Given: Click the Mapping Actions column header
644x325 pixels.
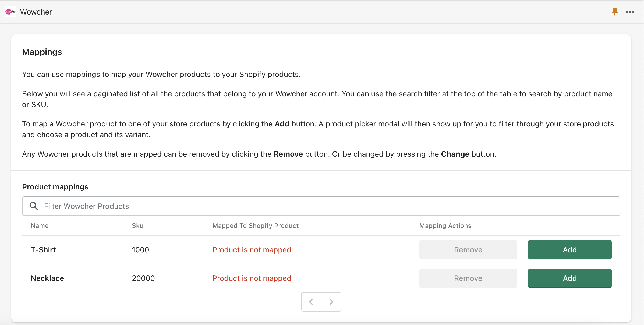Looking at the screenshot, I should tap(445, 226).
